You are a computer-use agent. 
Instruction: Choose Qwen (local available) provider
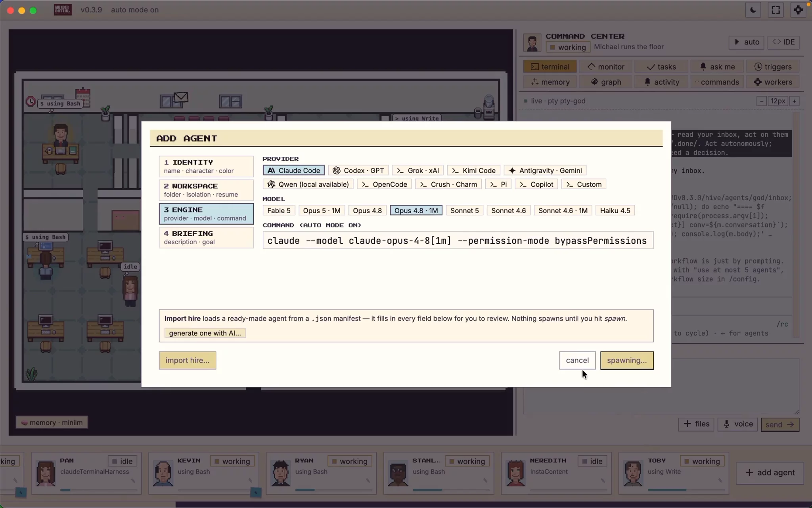pos(308,184)
